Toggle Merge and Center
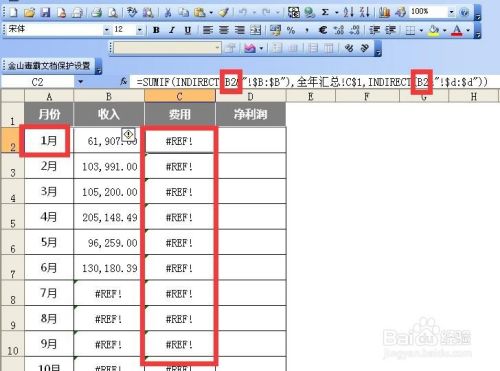The image size is (500, 371). coord(256,30)
